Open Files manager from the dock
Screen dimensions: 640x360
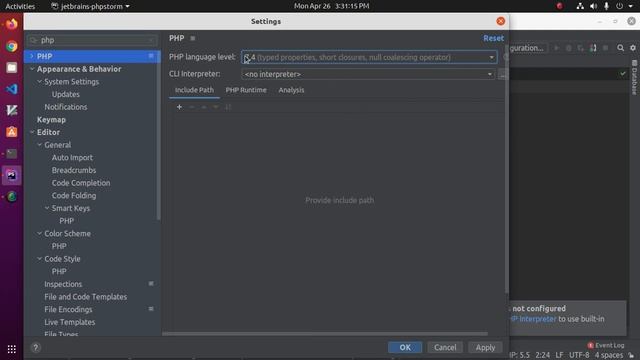(12, 68)
